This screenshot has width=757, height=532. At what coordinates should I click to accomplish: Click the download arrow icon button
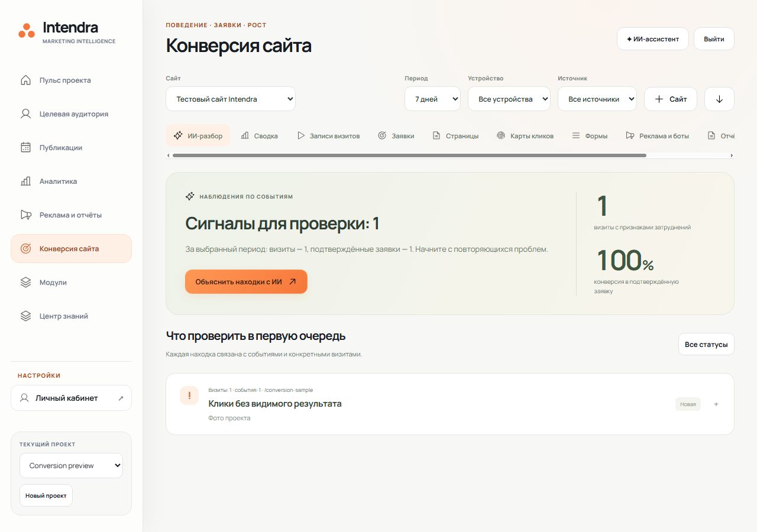tap(720, 99)
